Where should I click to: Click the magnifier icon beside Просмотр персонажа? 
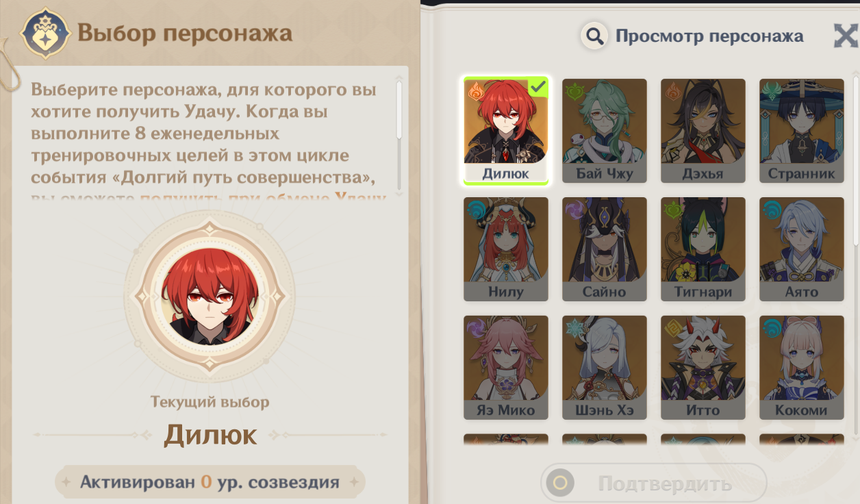pyautogui.click(x=595, y=36)
